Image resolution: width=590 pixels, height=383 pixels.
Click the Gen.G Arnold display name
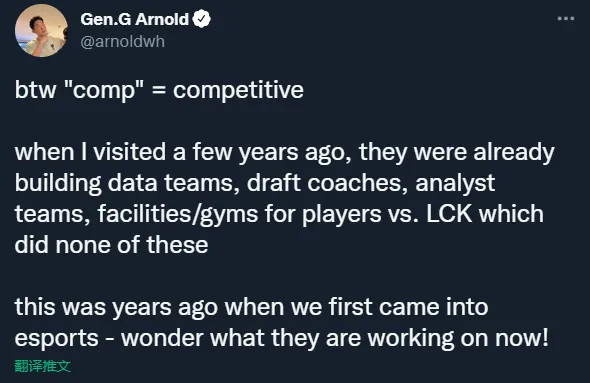134,19
